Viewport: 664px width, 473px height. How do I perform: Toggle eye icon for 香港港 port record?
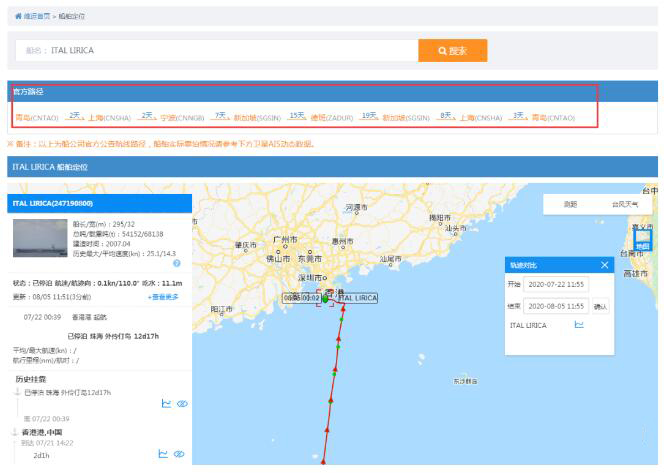(179, 454)
